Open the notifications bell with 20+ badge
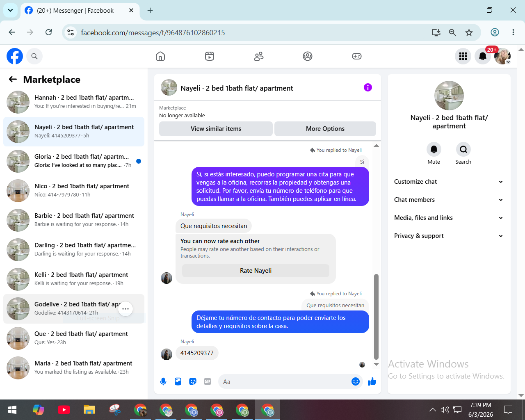 click(483, 56)
